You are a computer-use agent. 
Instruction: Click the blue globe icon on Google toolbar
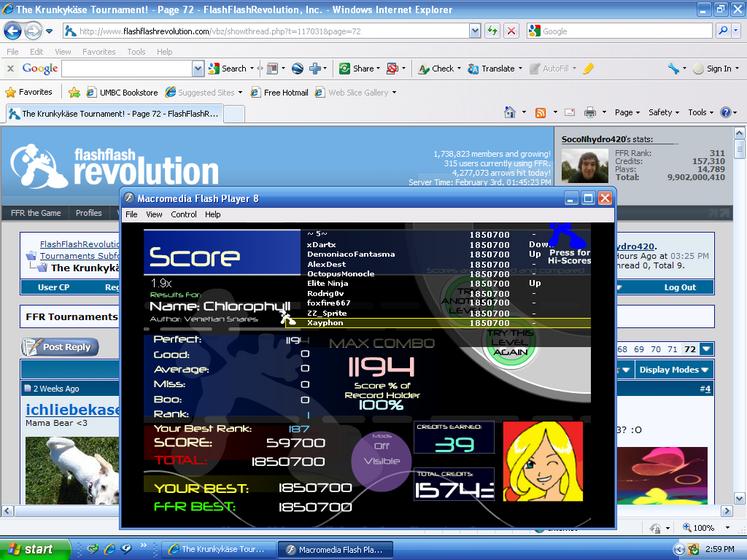pos(298,69)
